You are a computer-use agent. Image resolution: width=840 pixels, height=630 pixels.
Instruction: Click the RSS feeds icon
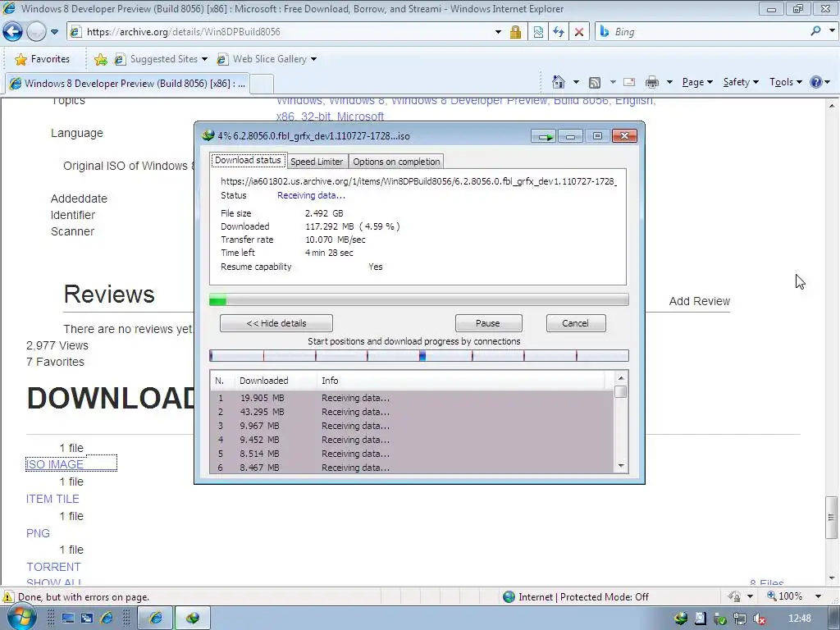(x=595, y=83)
